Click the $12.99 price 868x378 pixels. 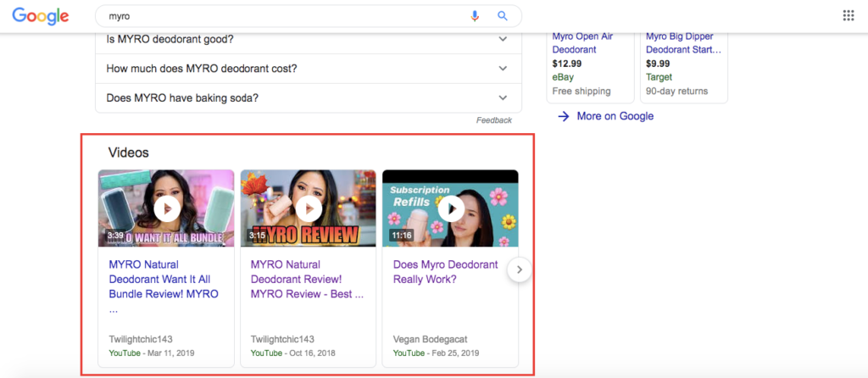tap(567, 64)
